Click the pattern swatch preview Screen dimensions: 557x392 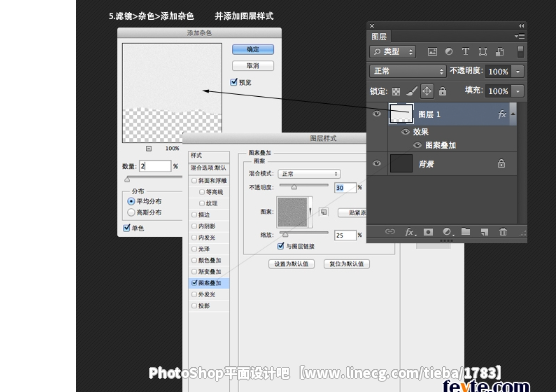click(x=292, y=212)
